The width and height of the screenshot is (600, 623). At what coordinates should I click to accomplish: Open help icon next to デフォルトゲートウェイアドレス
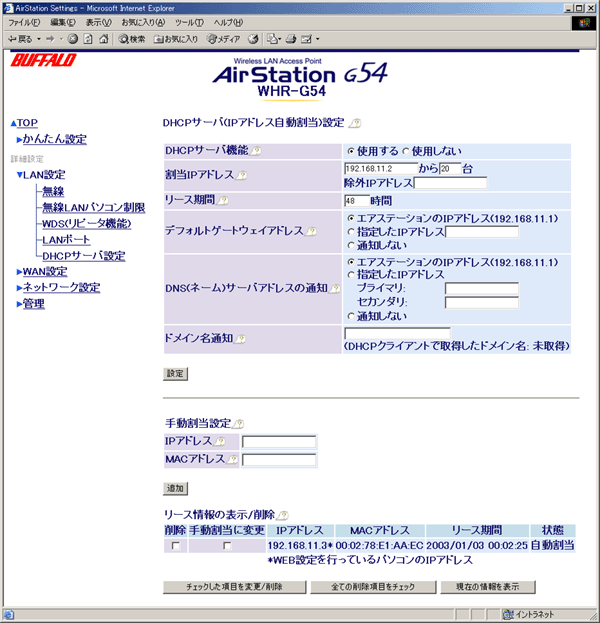pos(311,231)
